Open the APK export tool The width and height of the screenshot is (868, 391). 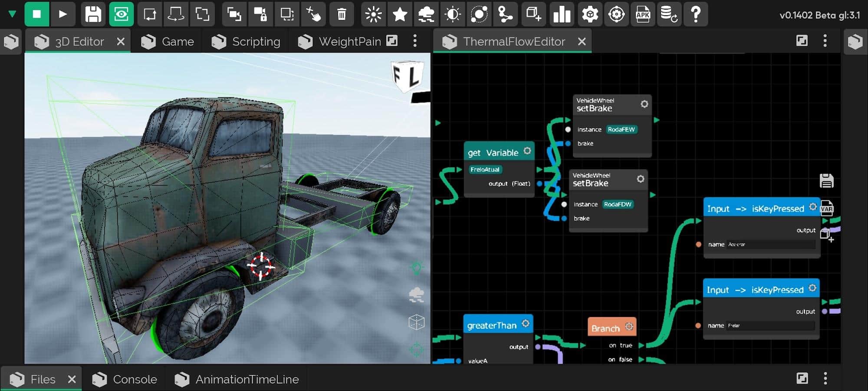pyautogui.click(x=642, y=14)
